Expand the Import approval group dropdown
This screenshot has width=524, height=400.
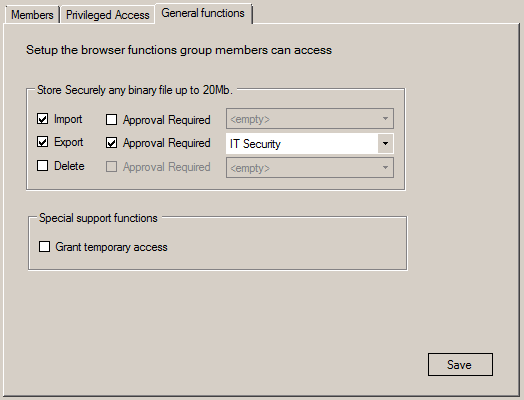pos(385,119)
